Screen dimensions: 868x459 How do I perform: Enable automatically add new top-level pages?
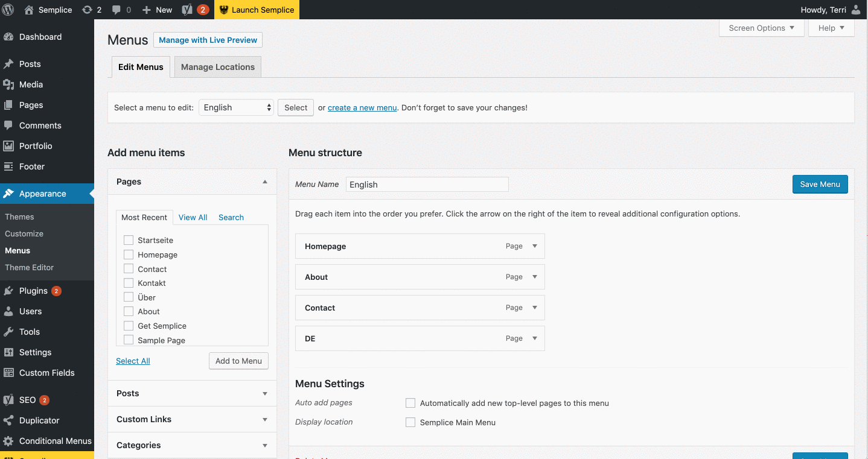tap(410, 403)
